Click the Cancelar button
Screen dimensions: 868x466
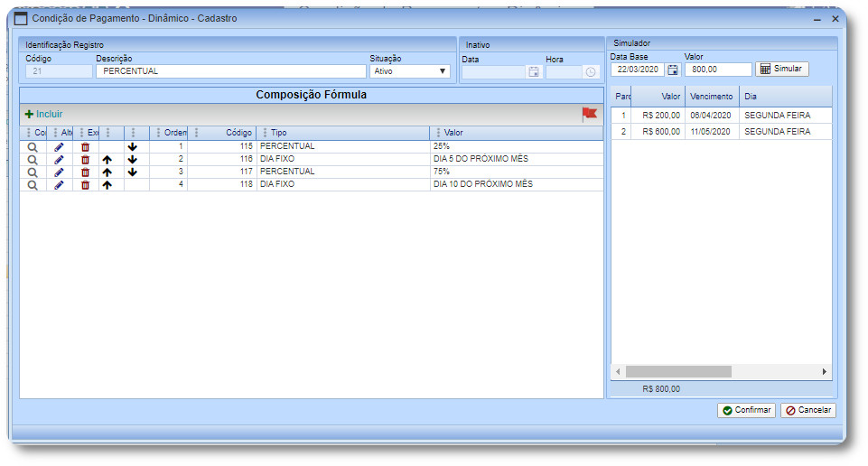click(x=807, y=410)
